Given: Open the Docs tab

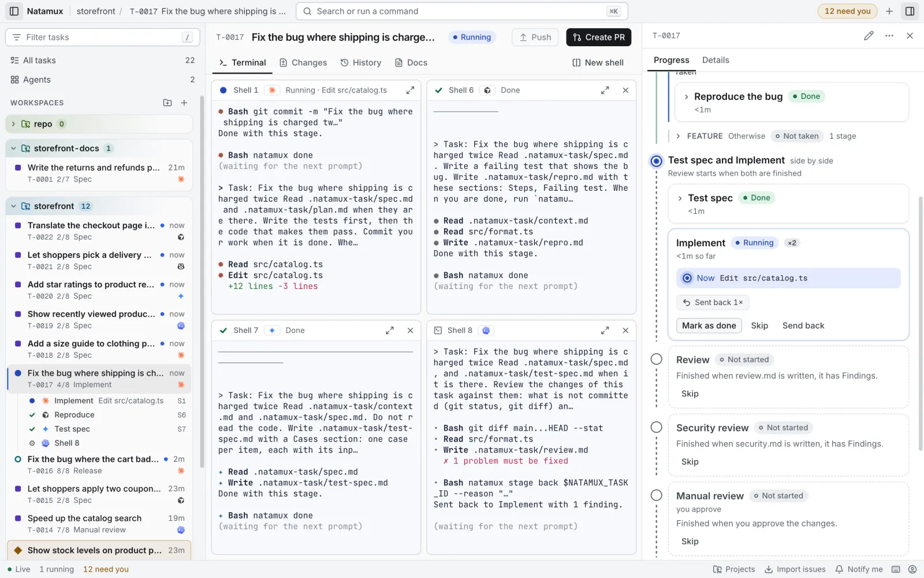Looking at the screenshot, I should (x=411, y=62).
